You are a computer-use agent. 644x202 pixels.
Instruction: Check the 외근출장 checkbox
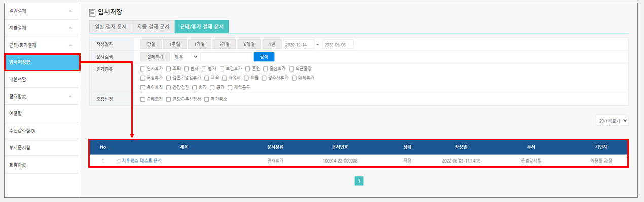click(291, 68)
